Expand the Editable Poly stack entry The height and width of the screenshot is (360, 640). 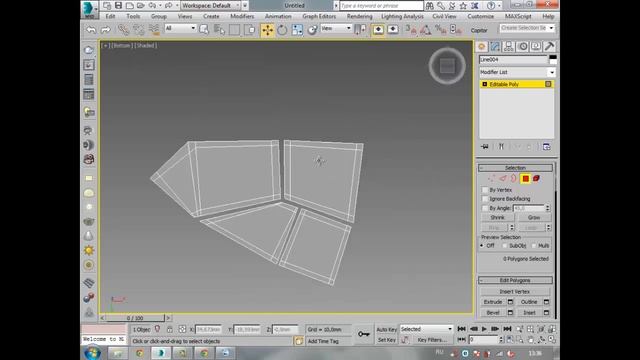[484, 84]
